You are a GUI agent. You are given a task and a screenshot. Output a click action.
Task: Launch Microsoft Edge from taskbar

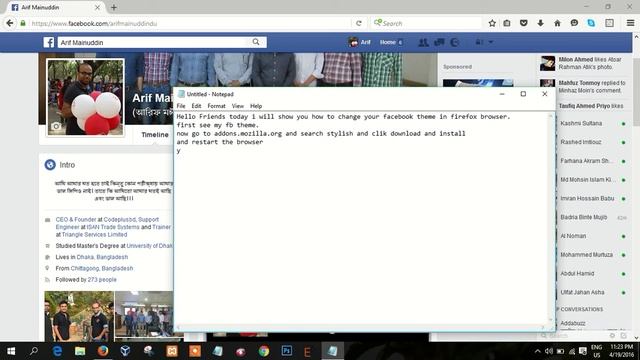click(x=57, y=351)
